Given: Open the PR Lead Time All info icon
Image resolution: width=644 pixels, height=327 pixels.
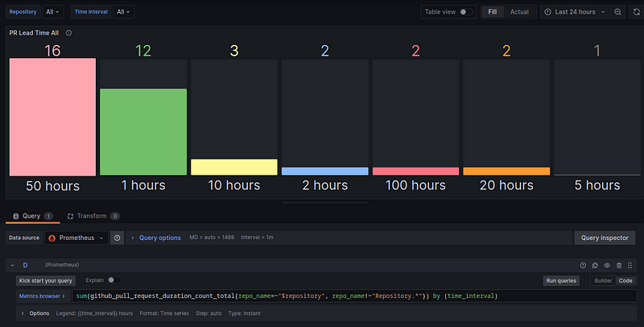Looking at the screenshot, I should pyautogui.click(x=68, y=33).
